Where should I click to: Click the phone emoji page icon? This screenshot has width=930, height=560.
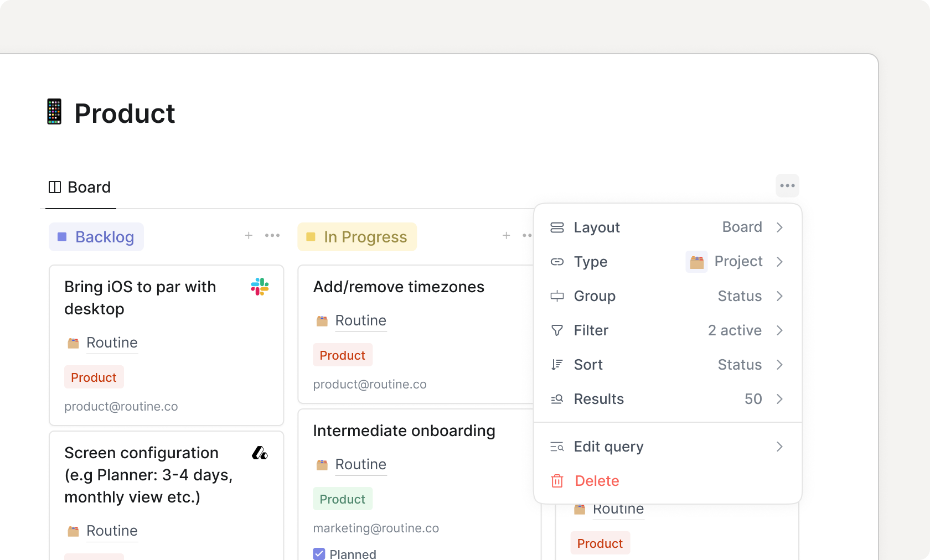(x=54, y=112)
